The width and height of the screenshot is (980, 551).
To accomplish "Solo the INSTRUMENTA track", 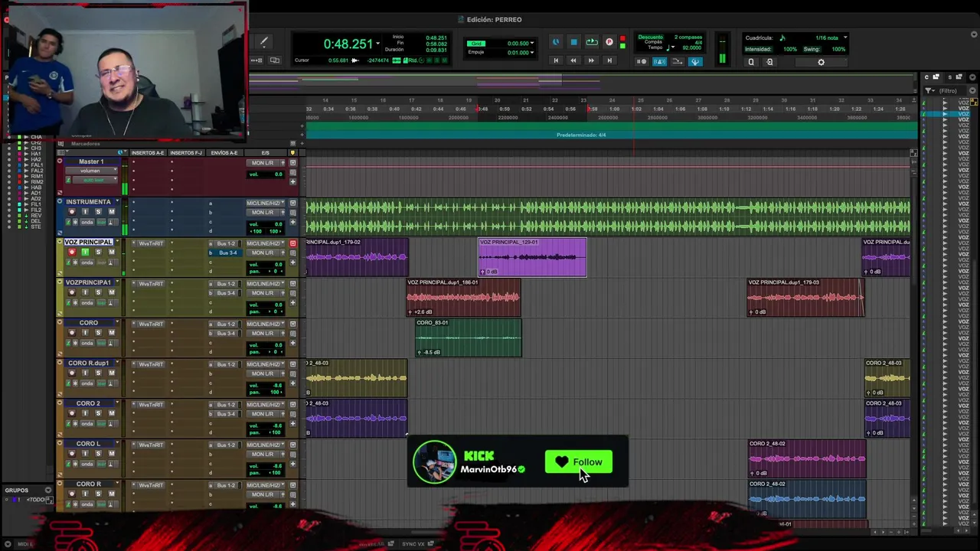I will 98,212.
